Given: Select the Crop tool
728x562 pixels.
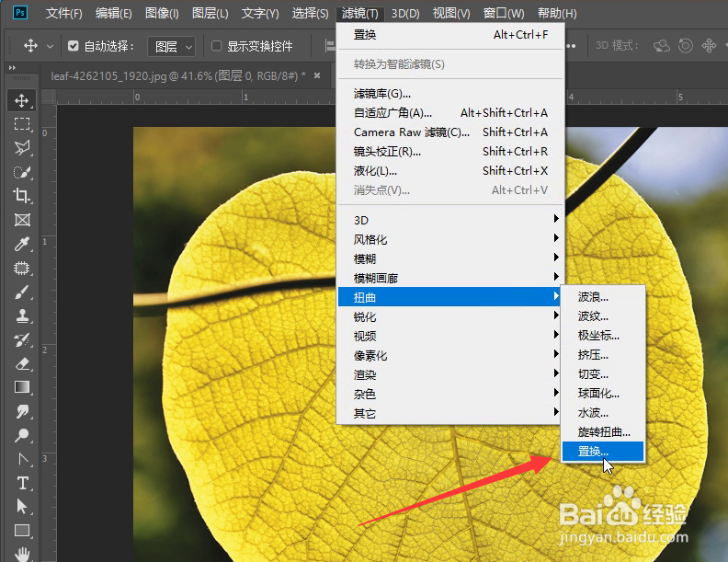Looking at the screenshot, I should point(21,196).
